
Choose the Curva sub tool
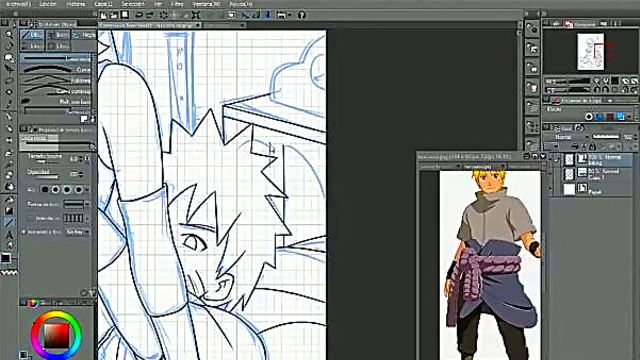(56, 70)
